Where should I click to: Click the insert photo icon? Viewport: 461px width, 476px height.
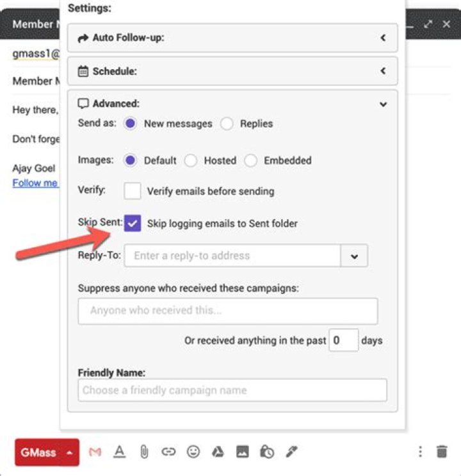pos(242,452)
